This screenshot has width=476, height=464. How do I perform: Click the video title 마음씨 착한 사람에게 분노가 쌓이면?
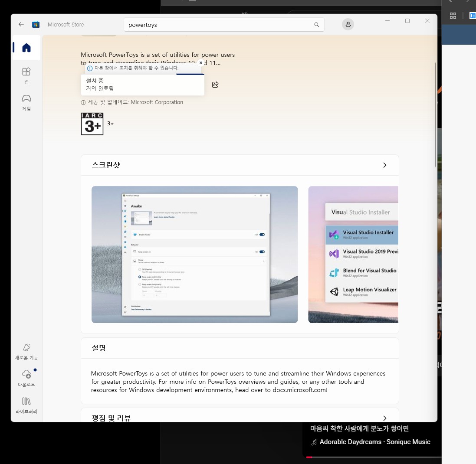point(359,428)
